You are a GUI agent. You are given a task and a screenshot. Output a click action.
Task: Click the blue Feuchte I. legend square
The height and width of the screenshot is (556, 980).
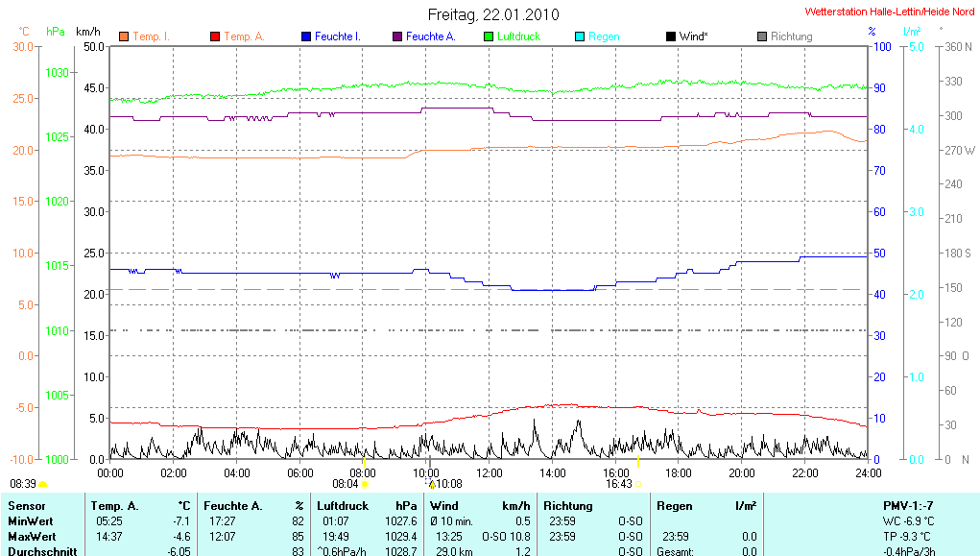[x=306, y=36]
